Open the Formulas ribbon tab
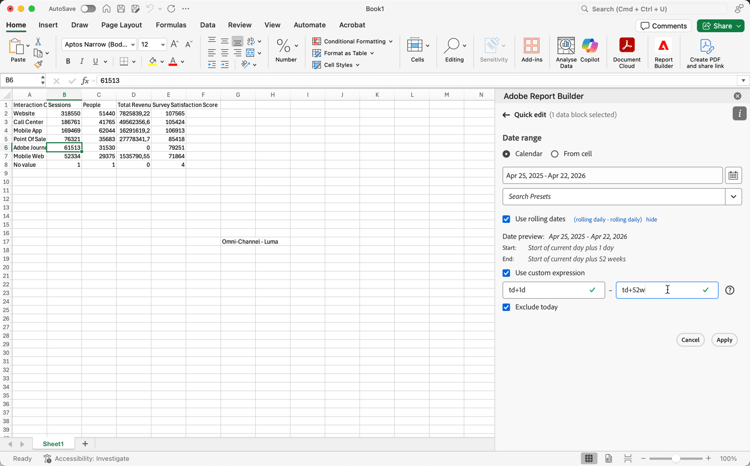The image size is (750, 466). pos(171,25)
